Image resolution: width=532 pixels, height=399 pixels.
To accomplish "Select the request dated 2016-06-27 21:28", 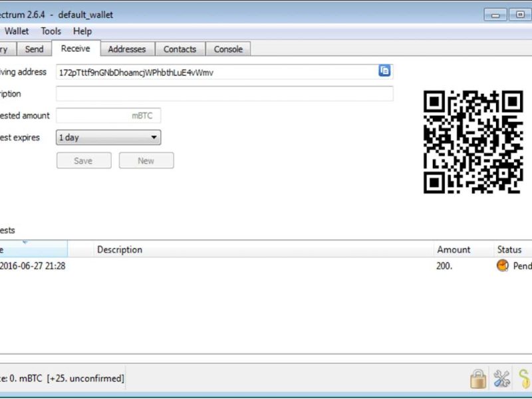I will 266,265.
